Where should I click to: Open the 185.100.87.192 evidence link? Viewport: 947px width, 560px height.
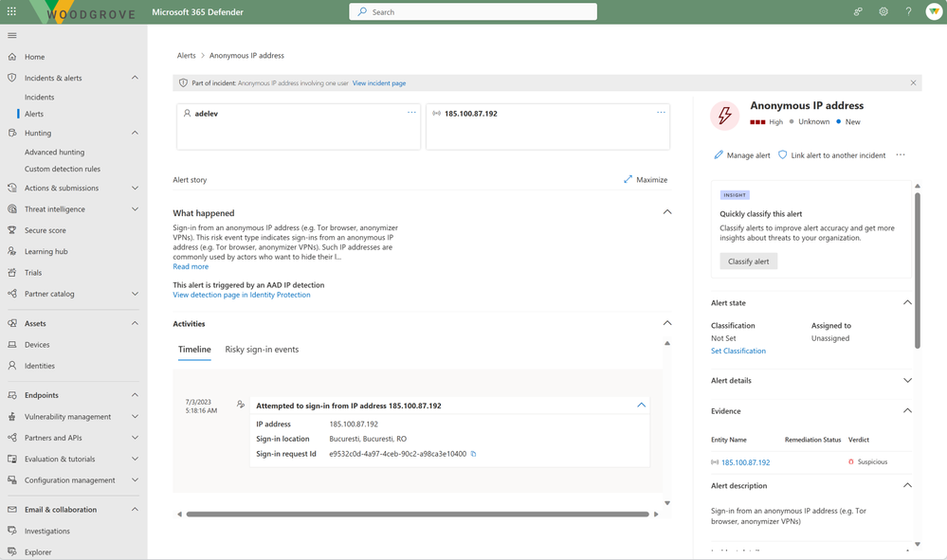[x=745, y=462]
